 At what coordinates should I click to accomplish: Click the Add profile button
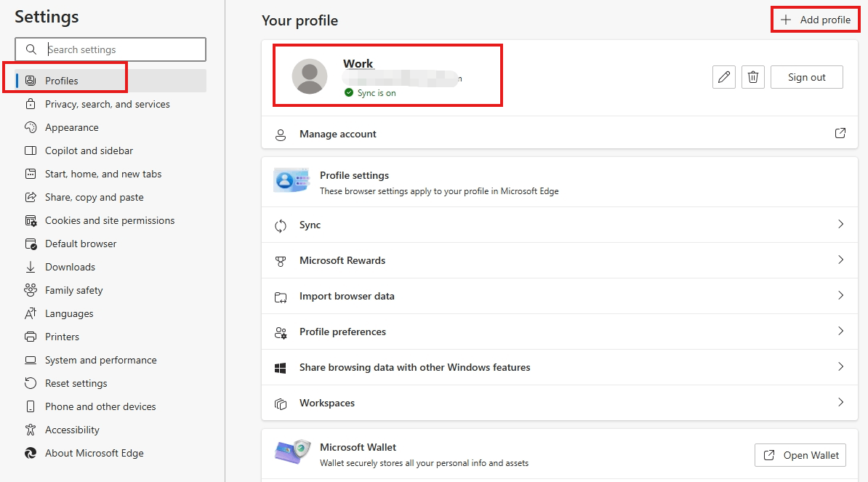(x=815, y=19)
